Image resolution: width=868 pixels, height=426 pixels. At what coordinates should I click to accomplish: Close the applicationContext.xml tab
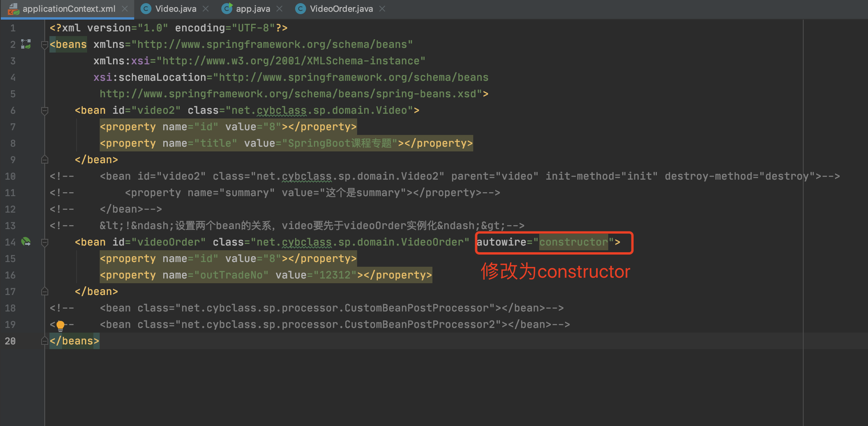125,9
